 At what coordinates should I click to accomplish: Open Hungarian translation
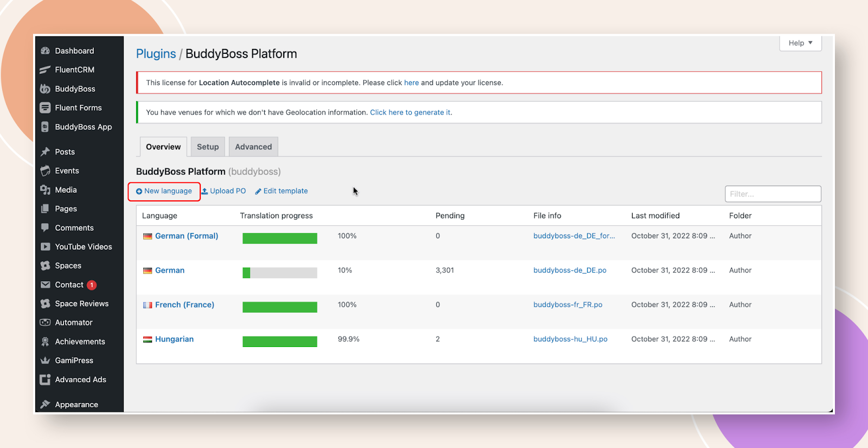point(174,339)
